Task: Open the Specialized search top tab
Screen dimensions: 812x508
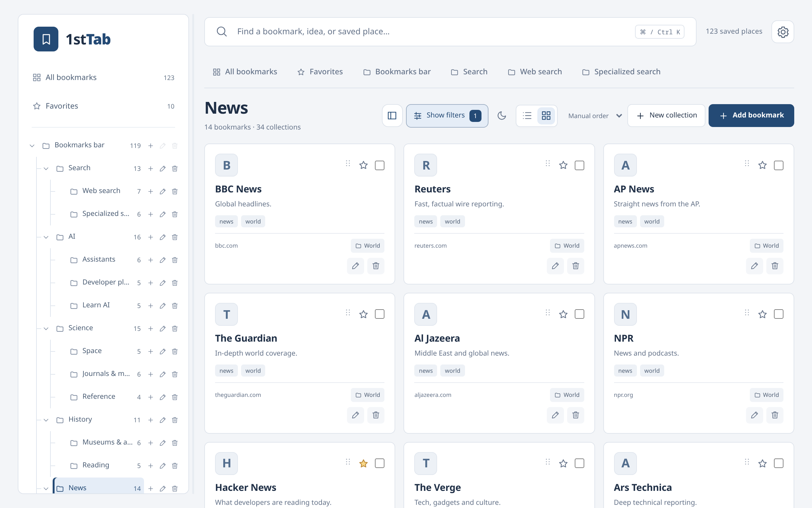Action: (621, 71)
